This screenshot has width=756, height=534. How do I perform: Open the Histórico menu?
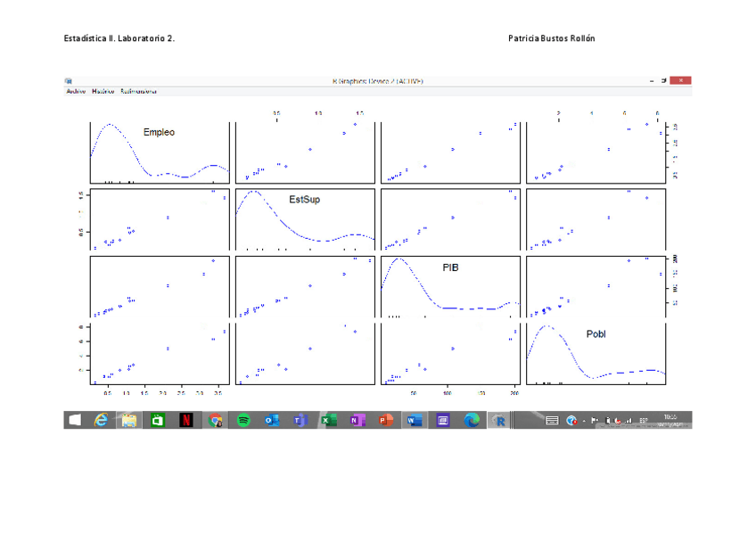[x=103, y=91]
